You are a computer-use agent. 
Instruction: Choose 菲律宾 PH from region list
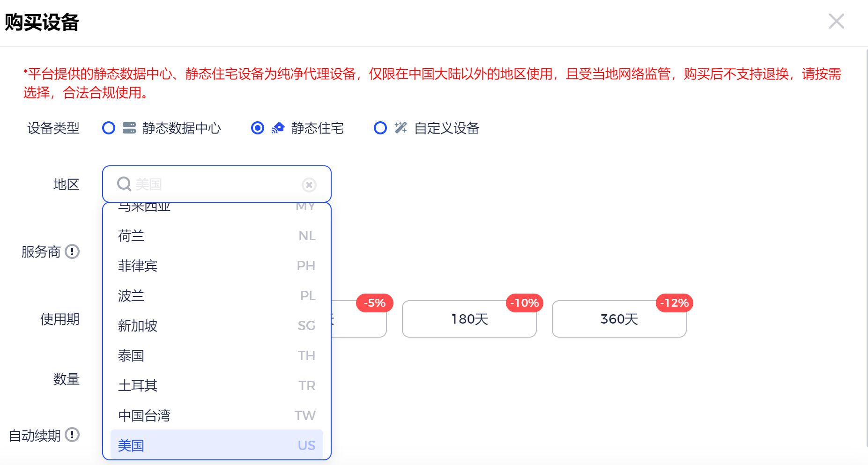(216, 266)
